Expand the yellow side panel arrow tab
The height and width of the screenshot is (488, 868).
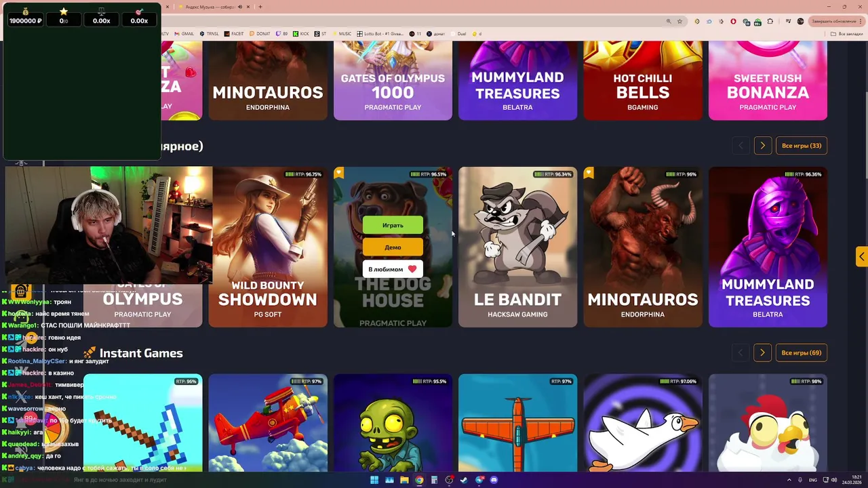[x=861, y=256]
